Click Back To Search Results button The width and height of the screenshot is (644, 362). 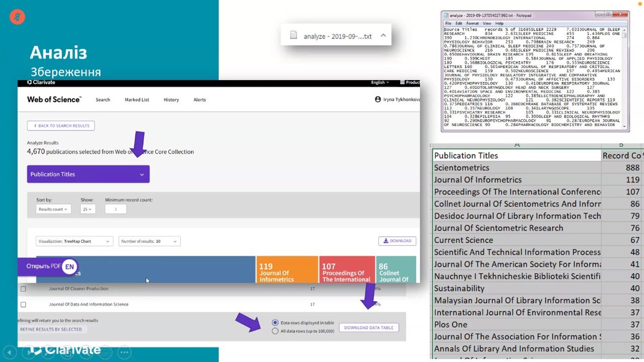pos(61,126)
